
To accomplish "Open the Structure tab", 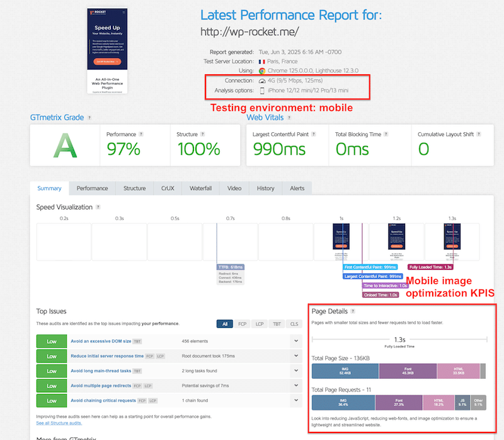I will click(x=134, y=188).
